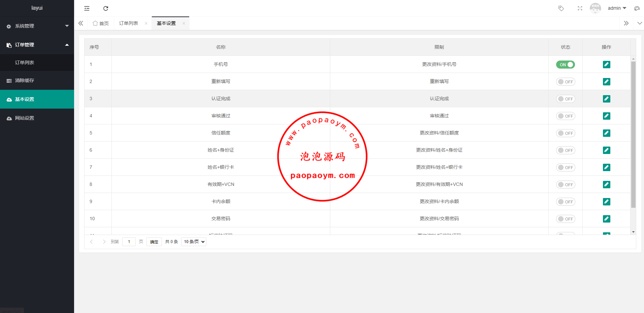This screenshot has height=313, width=644.
Task: Click the 确定 pagination button
Action: 154,242
